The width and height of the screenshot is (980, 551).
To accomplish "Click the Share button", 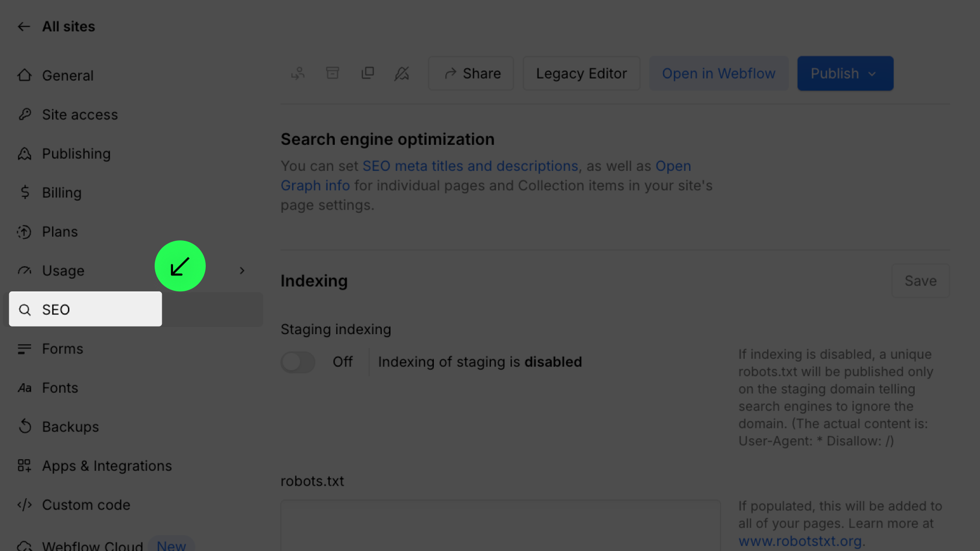I will click(471, 73).
